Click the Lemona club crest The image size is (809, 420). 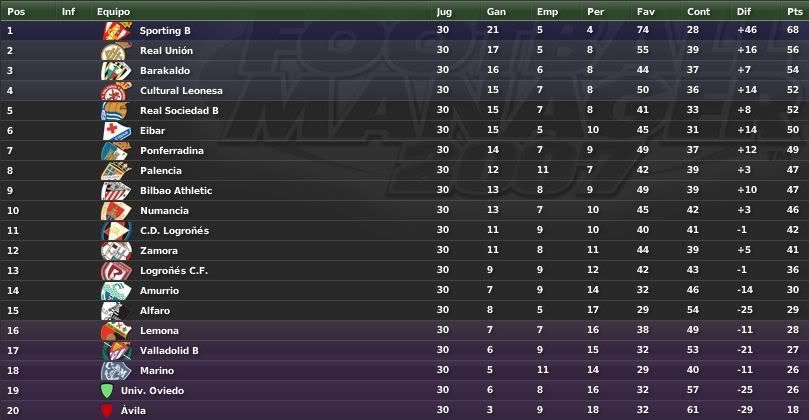coord(117,331)
